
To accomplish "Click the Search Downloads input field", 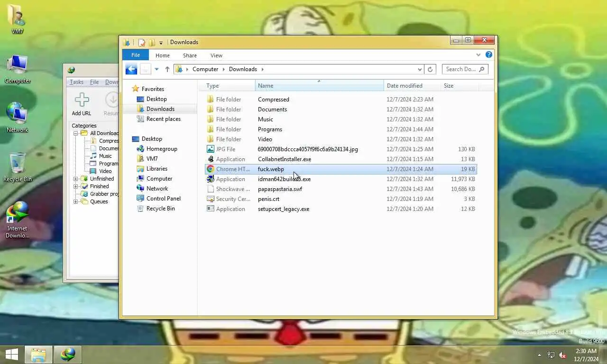I will pos(465,69).
